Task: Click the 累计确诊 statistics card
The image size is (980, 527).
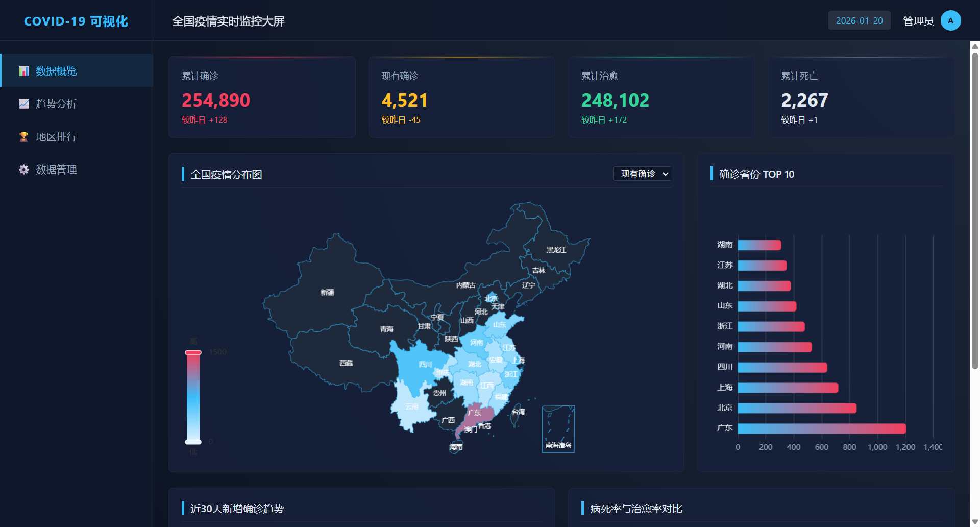Action: click(x=262, y=97)
